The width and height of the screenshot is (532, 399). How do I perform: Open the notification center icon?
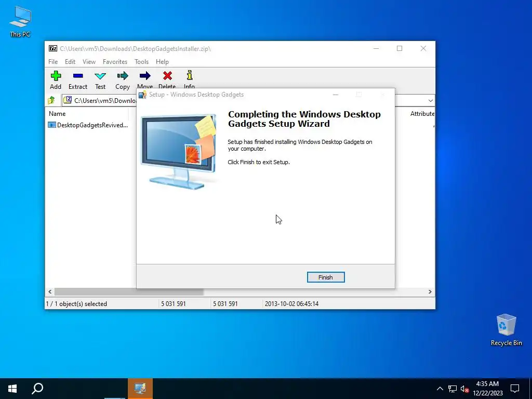tap(515, 389)
